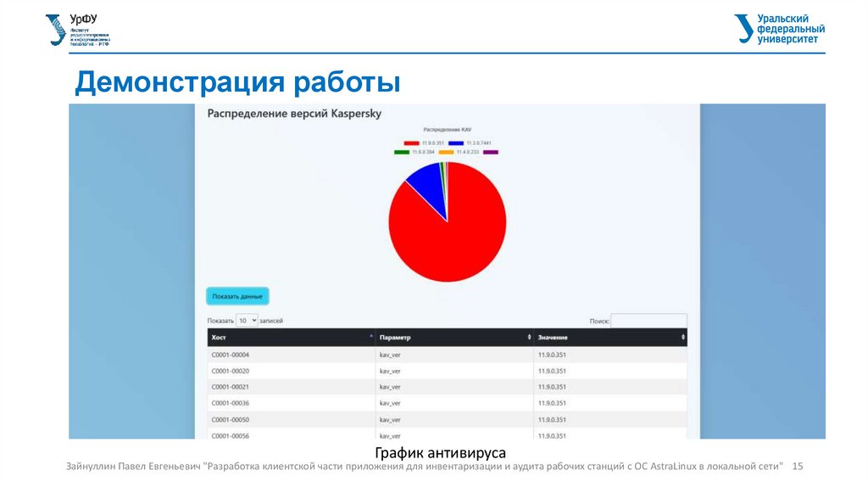The image size is (868, 487).
Task: Select host cell "C0001-00036"
Action: [231, 403]
